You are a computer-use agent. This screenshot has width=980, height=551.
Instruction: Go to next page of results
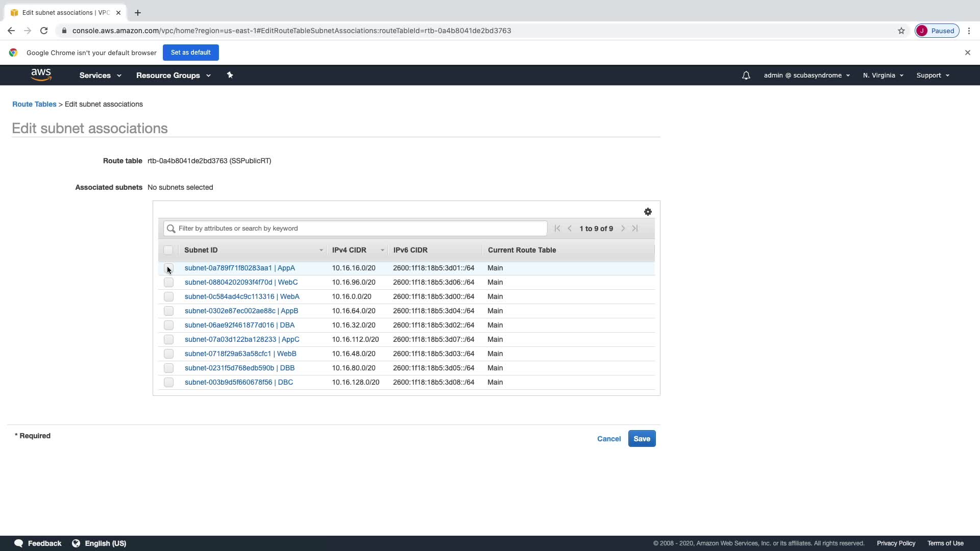click(x=623, y=229)
